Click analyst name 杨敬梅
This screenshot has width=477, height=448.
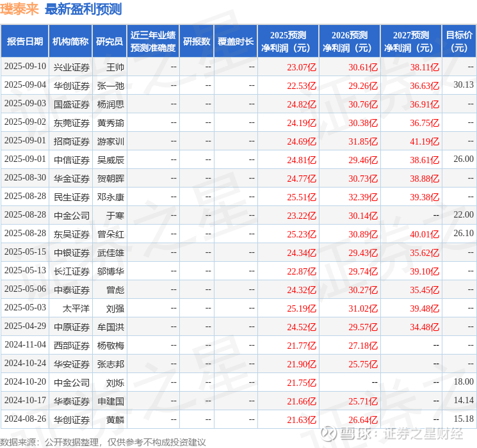(x=111, y=346)
